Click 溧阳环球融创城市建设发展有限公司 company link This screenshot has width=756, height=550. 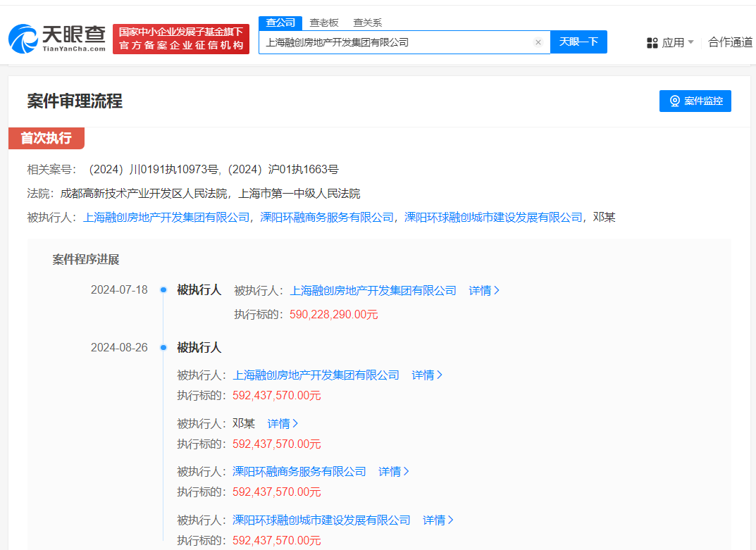pos(321,520)
